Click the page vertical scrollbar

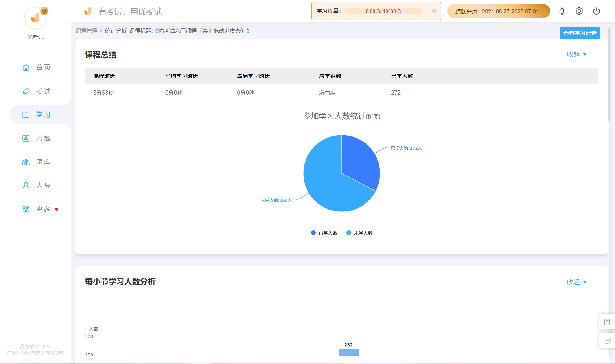609,75
